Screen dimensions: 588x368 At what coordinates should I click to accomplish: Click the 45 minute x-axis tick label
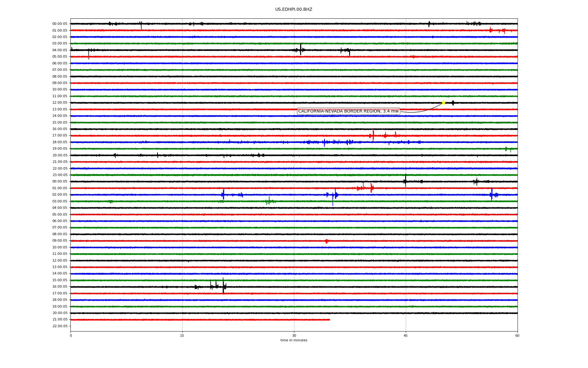[406, 335]
